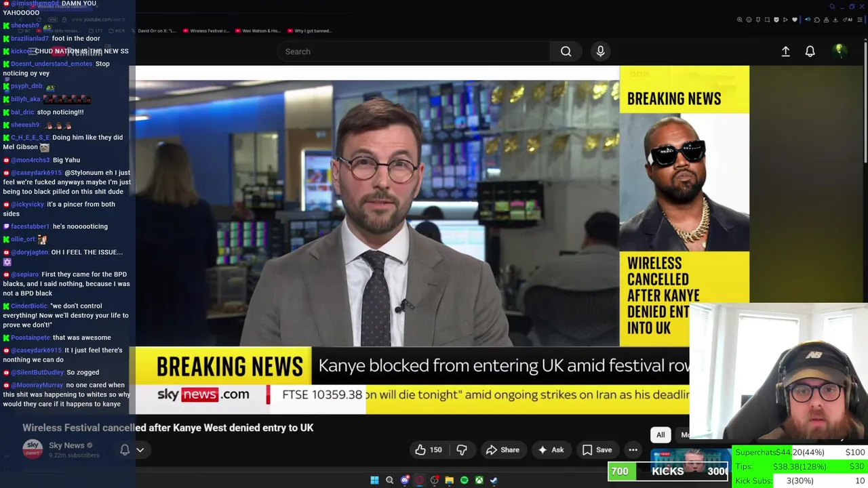Click the browser shield ad-blocker icon

click(776, 20)
